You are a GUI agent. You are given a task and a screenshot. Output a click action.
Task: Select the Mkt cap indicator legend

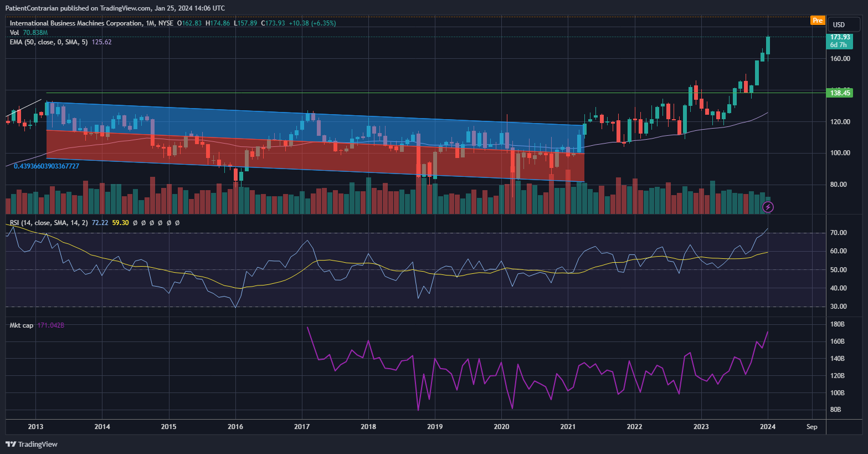point(22,325)
